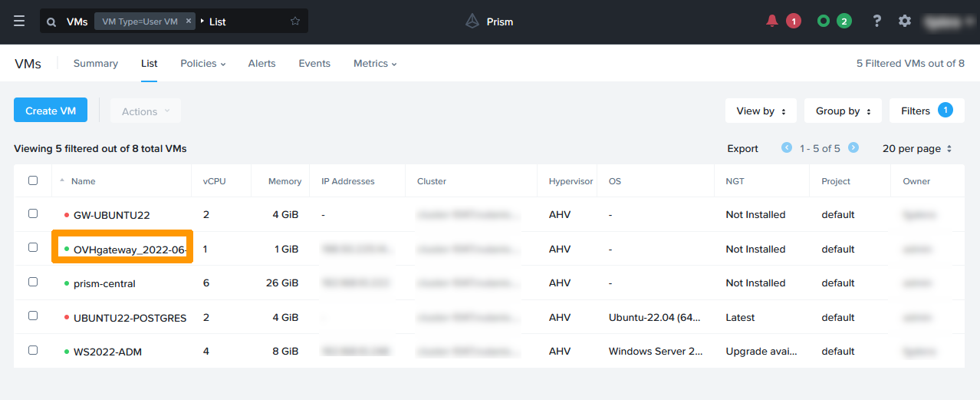Open the WS2022-ADM VM link
Viewport: 980px width, 400px height.
point(107,352)
